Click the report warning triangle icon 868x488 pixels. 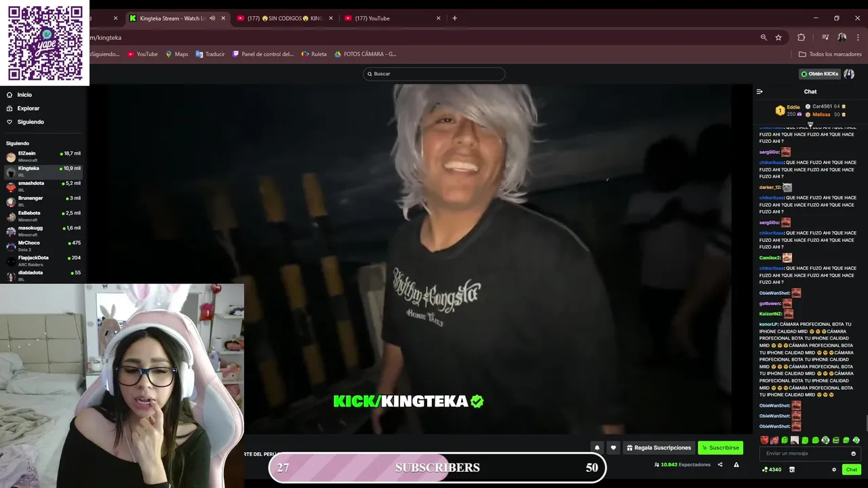pyautogui.click(x=736, y=465)
